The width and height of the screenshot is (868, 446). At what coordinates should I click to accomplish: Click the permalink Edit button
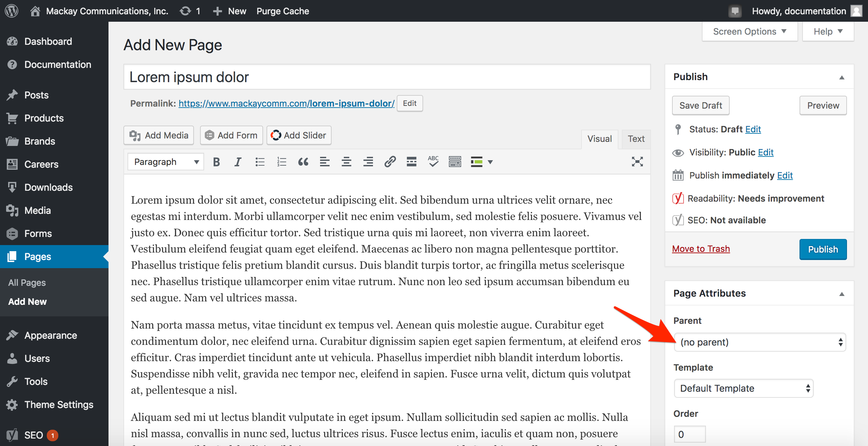tap(410, 104)
